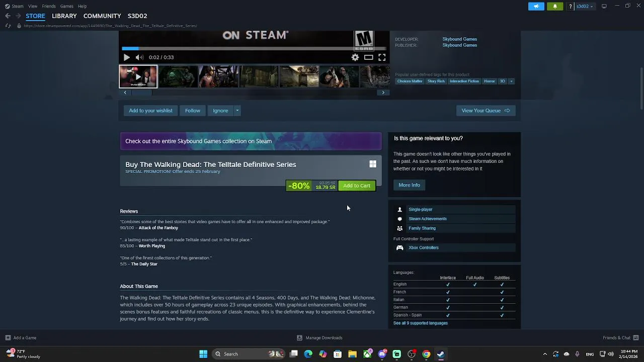Play the trailer video
644x362 pixels.
(126, 57)
